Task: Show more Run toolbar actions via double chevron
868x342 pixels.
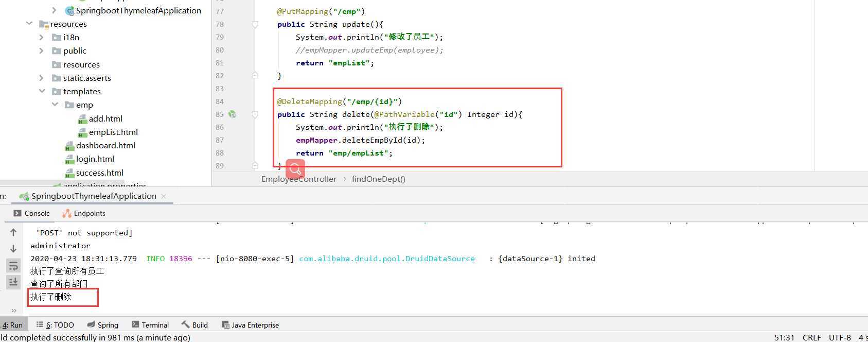Action: 14,311
